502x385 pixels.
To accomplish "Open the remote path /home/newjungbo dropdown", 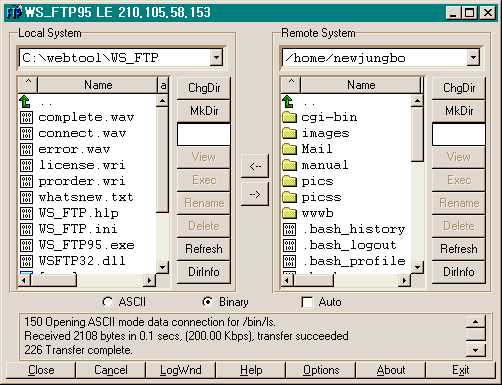I will pyautogui.click(x=473, y=58).
